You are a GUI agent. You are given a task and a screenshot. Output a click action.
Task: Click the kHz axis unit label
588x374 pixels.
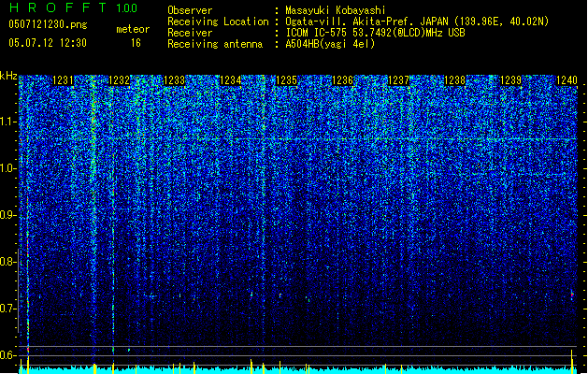click(x=8, y=76)
